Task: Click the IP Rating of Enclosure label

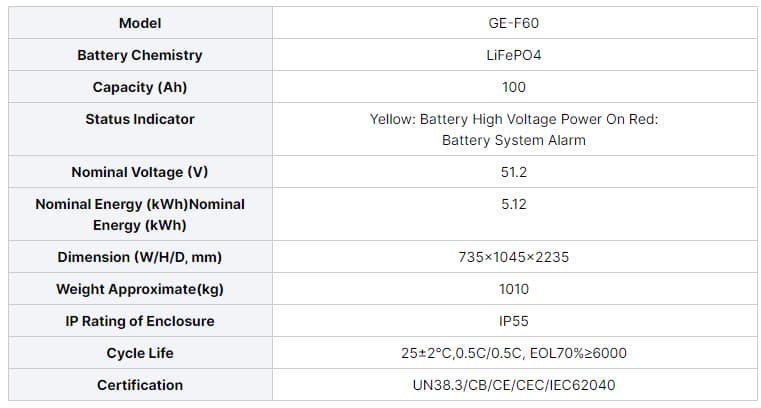Action: click(140, 321)
